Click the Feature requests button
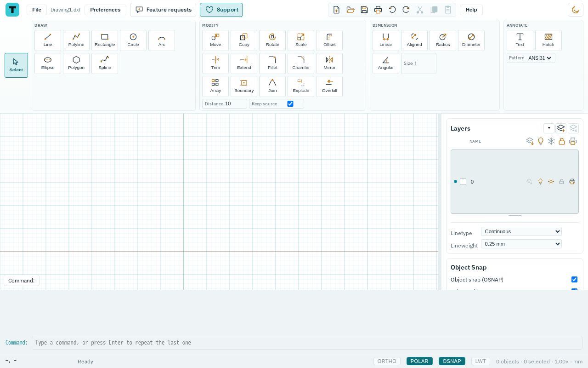The width and height of the screenshot is (588, 368). tap(163, 10)
